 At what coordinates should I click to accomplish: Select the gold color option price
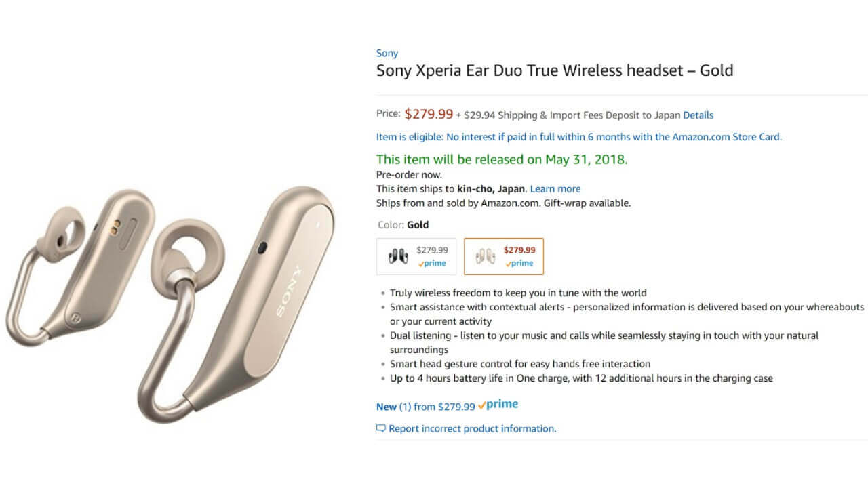click(x=519, y=250)
